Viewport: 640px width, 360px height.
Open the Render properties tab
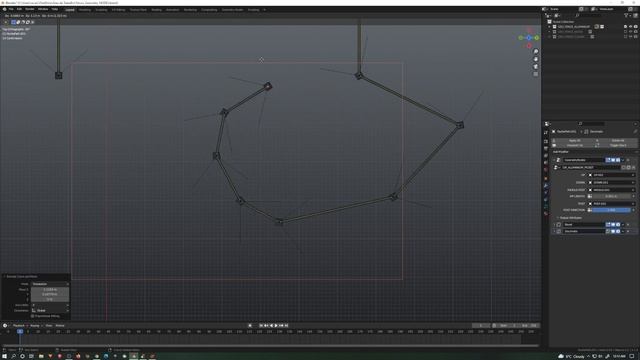pyautogui.click(x=546, y=141)
